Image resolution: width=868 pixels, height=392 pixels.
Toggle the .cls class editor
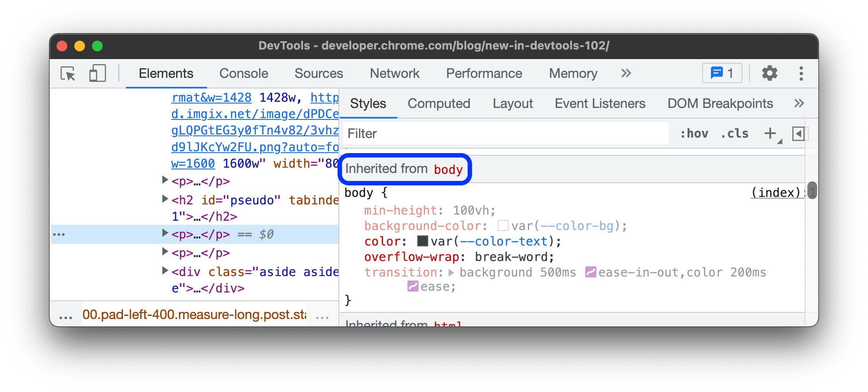pyautogui.click(x=734, y=133)
